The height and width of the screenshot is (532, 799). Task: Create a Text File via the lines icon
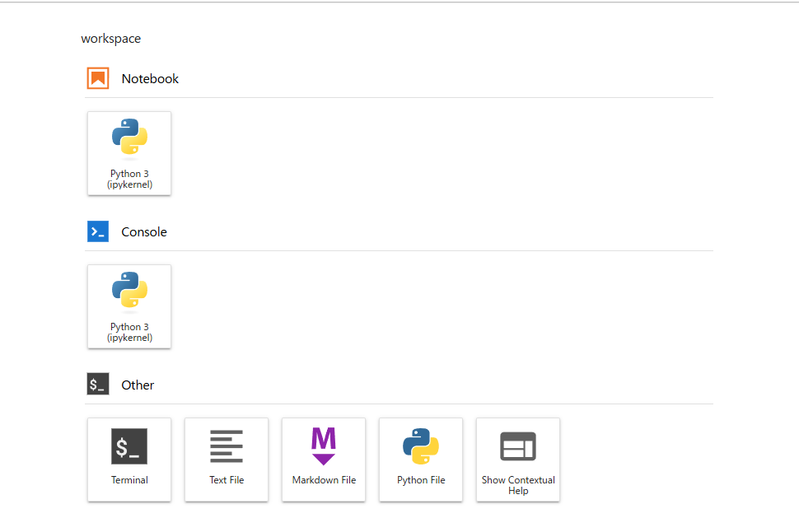pos(227,446)
